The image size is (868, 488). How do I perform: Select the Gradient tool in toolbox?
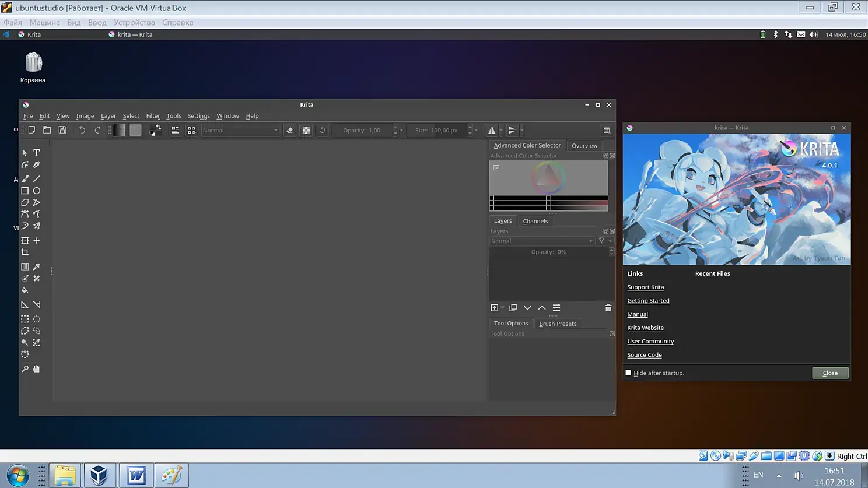[x=24, y=266]
